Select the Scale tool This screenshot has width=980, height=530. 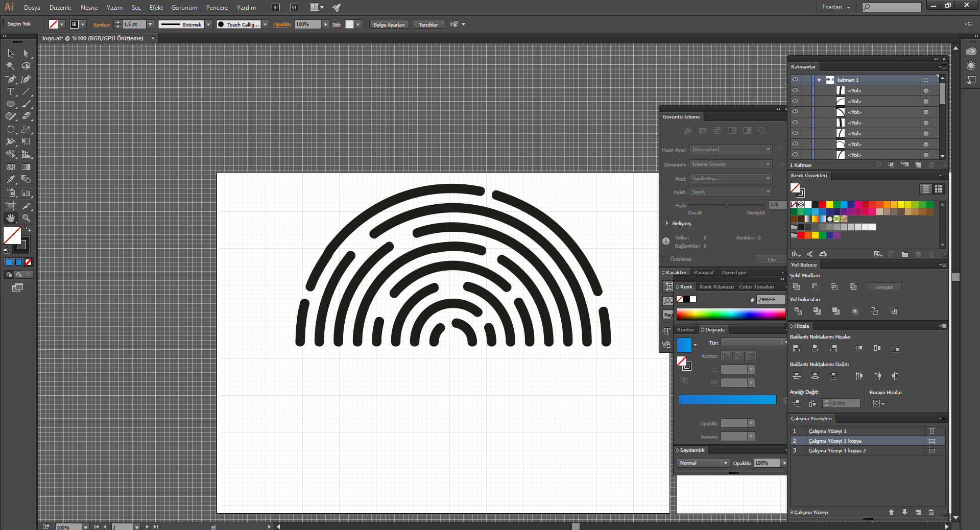[x=26, y=129]
